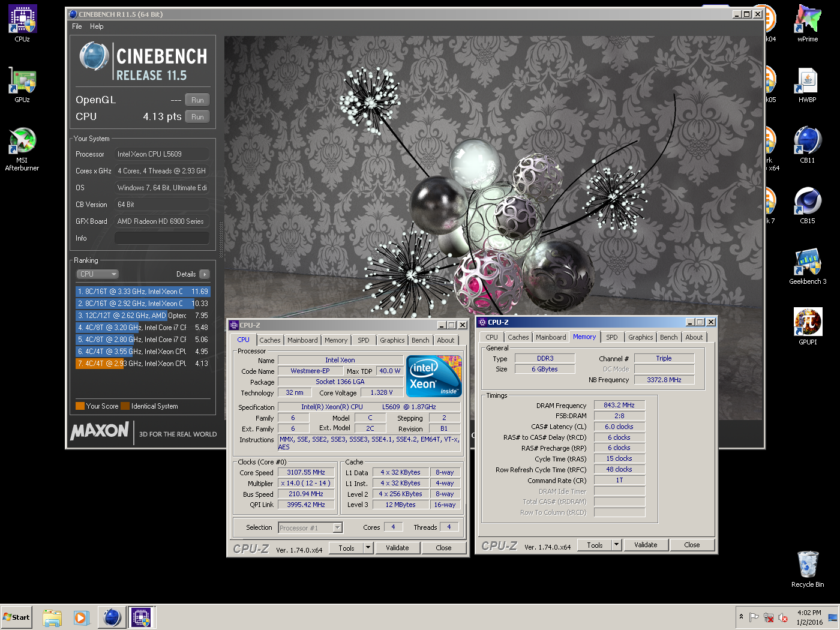The height and width of the screenshot is (630, 840).
Task: Open Bench tab in right CPU-Z
Action: [x=669, y=337]
